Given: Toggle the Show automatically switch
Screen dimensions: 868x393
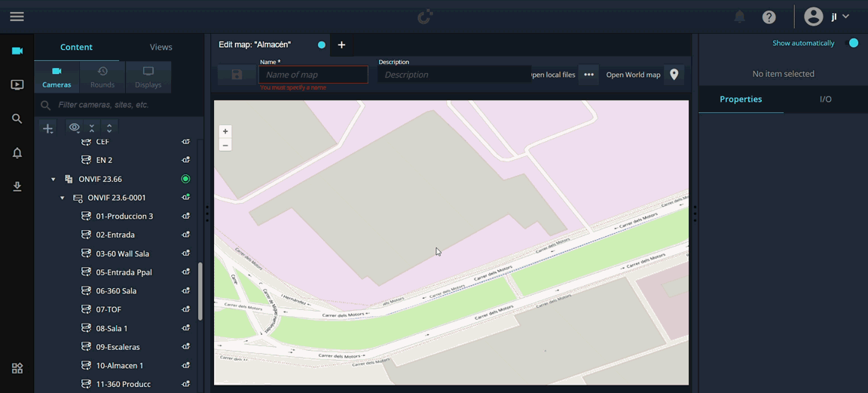Looking at the screenshot, I should (852, 43).
